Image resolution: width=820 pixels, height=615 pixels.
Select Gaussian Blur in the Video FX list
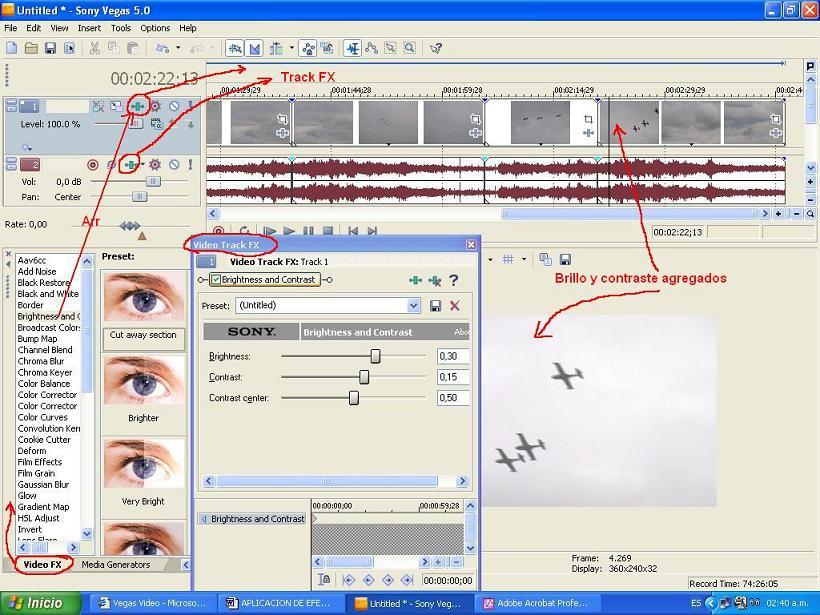click(44, 485)
